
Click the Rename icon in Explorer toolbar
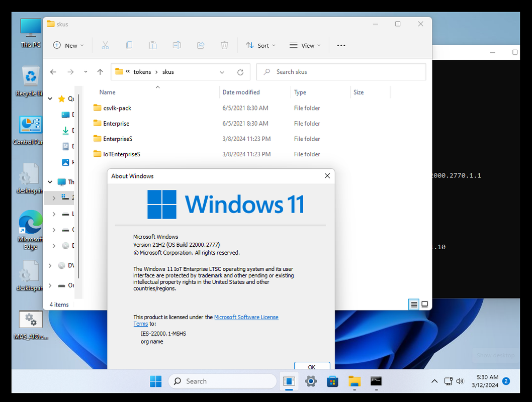(x=177, y=45)
